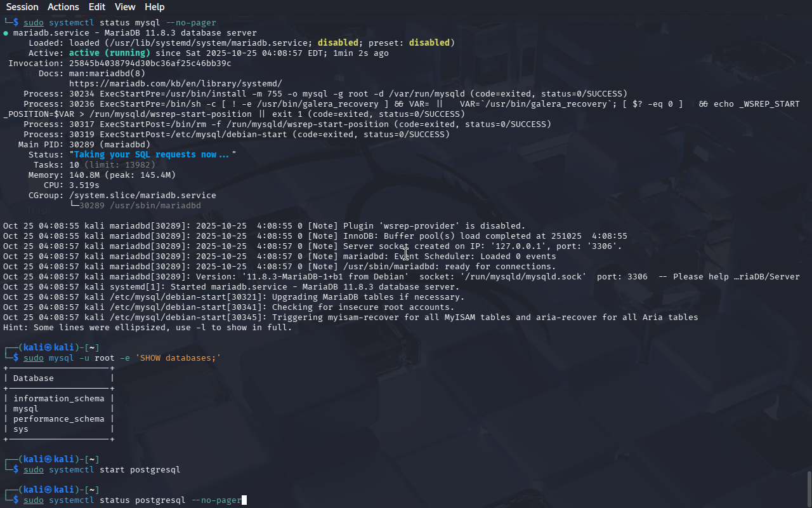This screenshot has height=508, width=812.
Task: Click the block cursor after --no-pager
Action: tap(244, 500)
